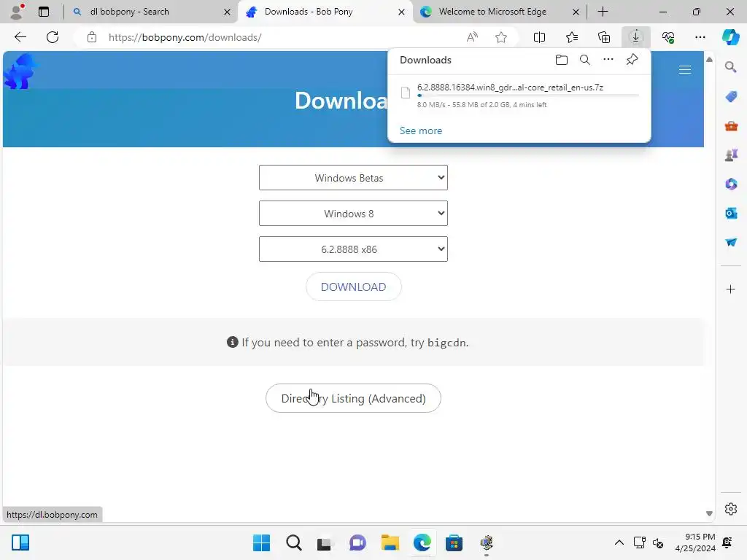Toggle the Downloads toolbar button
Viewport: 747px width, 560px height.
tap(635, 37)
